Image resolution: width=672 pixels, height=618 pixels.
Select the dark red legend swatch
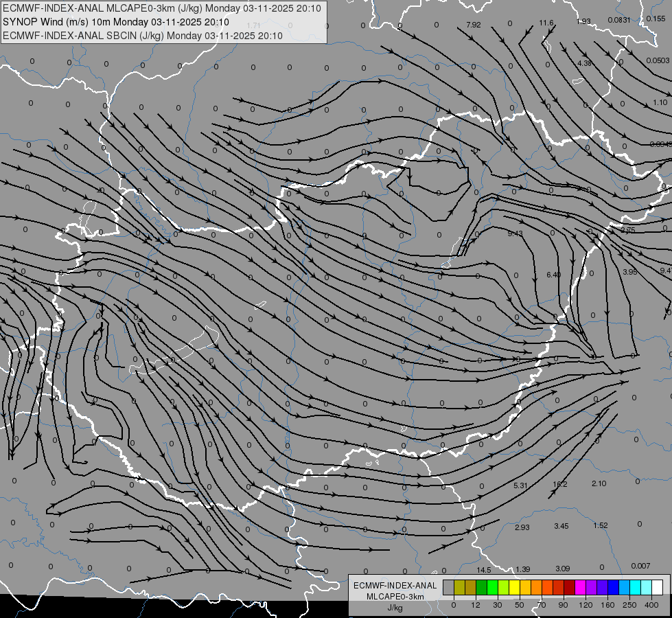tap(569, 588)
